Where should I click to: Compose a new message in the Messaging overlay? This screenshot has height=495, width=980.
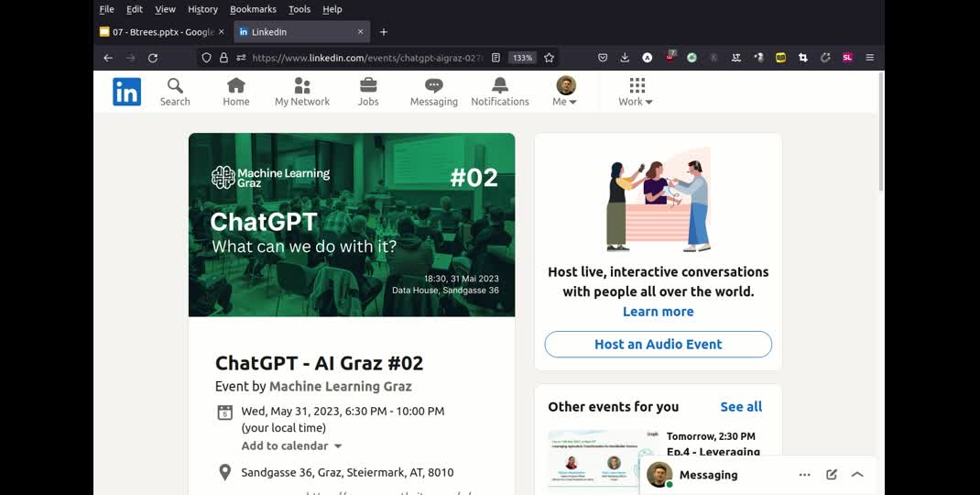[832, 475]
